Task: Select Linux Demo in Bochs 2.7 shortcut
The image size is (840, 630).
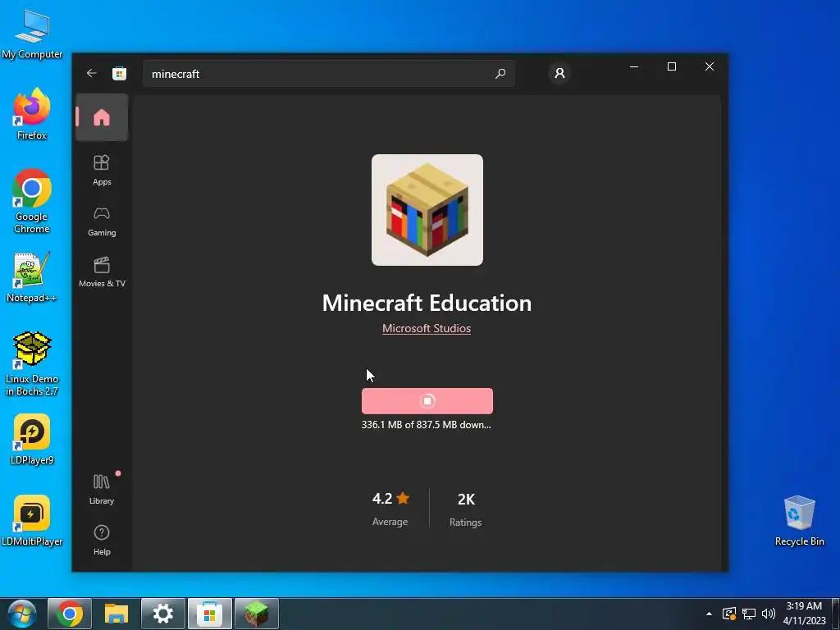Action: 32,364
